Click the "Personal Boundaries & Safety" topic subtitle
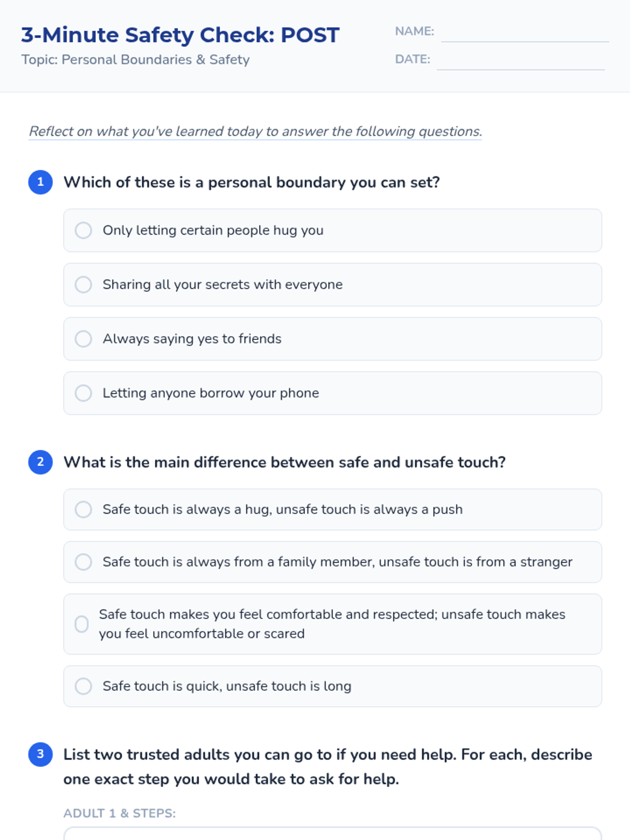 pyautogui.click(x=135, y=60)
